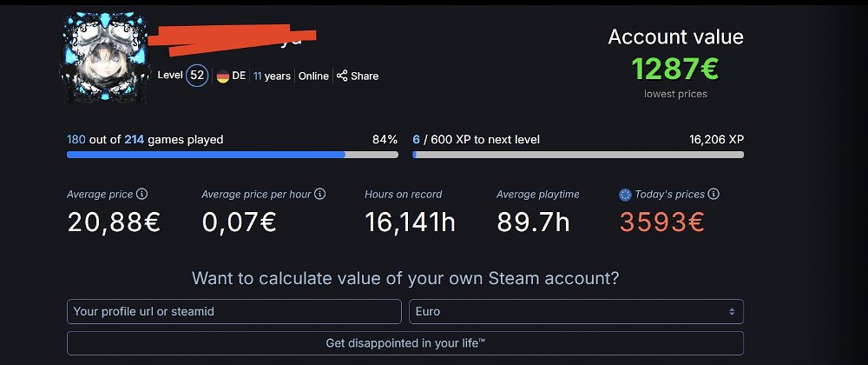
Task: Click the XP to next level progress bar
Action: click(578, 155)
